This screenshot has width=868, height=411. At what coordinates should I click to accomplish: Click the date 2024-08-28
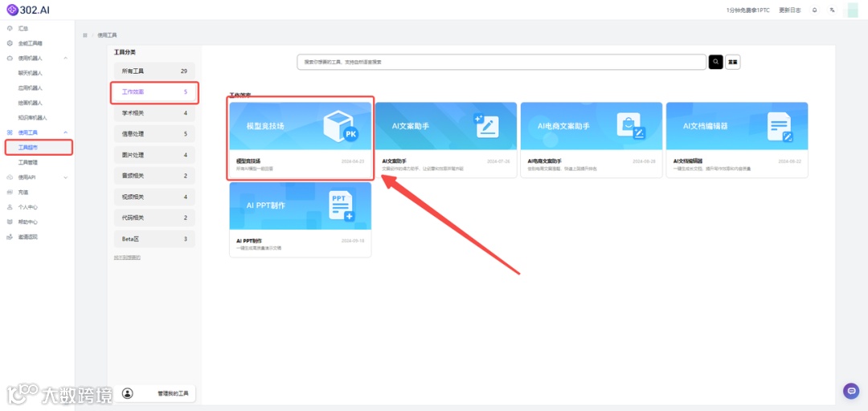[x=644, y=161]
